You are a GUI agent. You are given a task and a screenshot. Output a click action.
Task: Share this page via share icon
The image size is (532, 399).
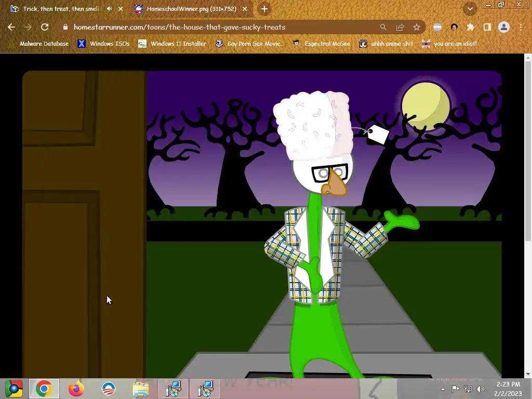400,27
